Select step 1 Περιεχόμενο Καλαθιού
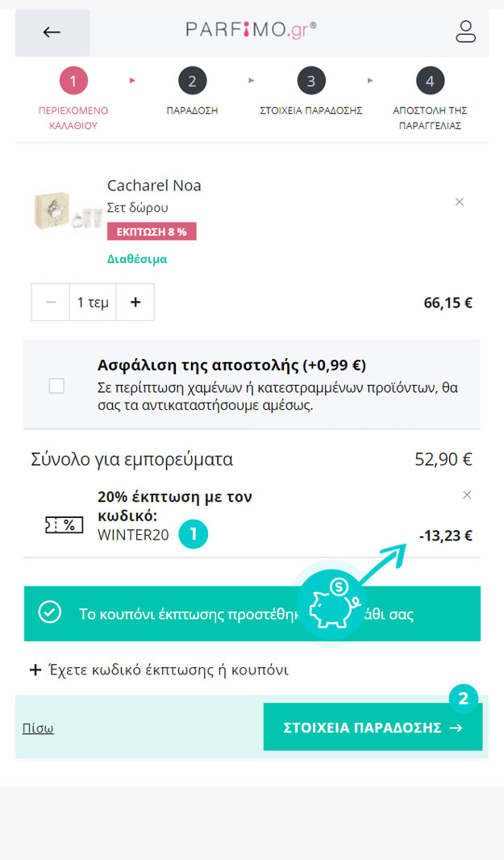The width and height of the screenshot is (504, 860). point(73,81)
